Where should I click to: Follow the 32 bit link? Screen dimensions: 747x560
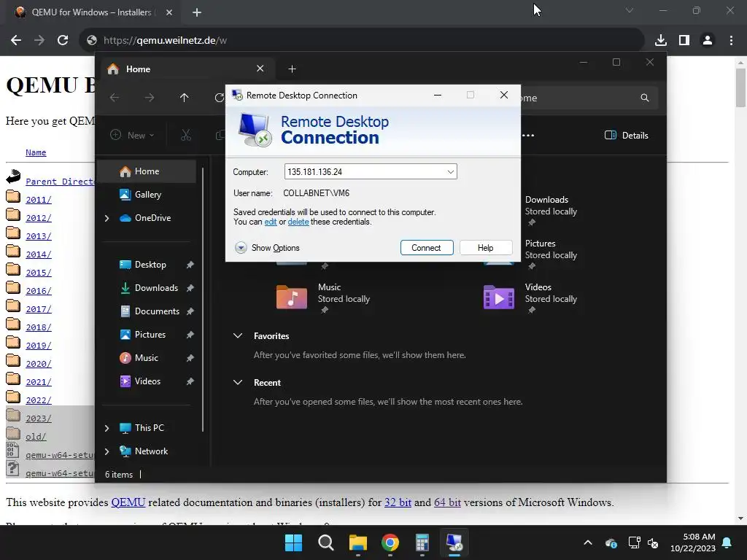(398, 502)
